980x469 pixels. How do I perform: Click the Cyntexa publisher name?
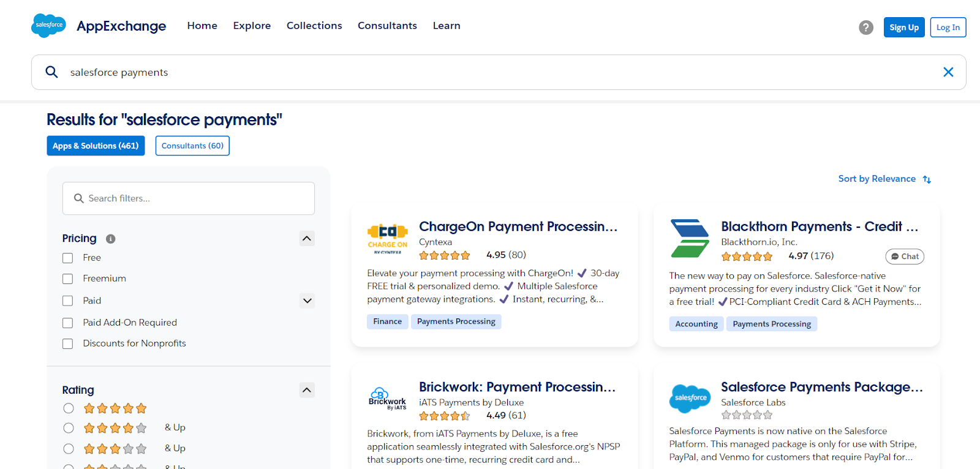tap(435, 242)
